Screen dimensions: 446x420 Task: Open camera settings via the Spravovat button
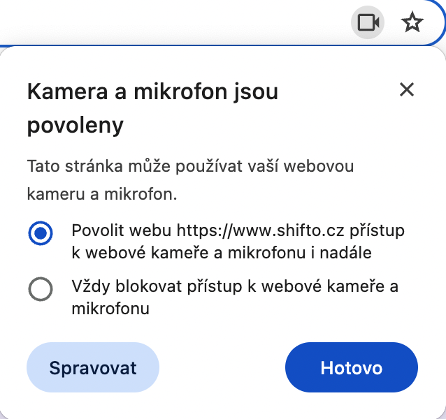pyautogui.click(x=93, y=367)
